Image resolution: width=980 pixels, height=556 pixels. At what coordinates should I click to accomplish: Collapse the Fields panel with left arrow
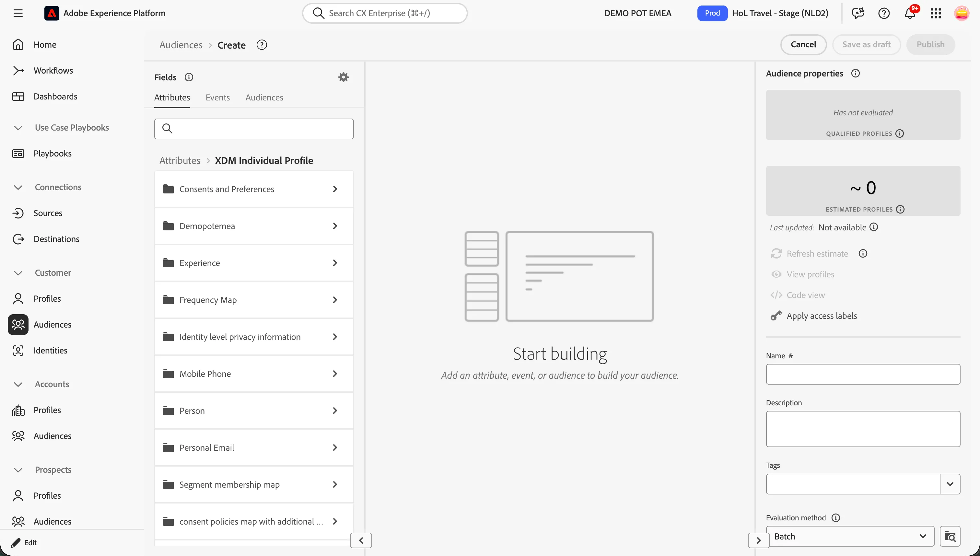click(x=361, y=540)
